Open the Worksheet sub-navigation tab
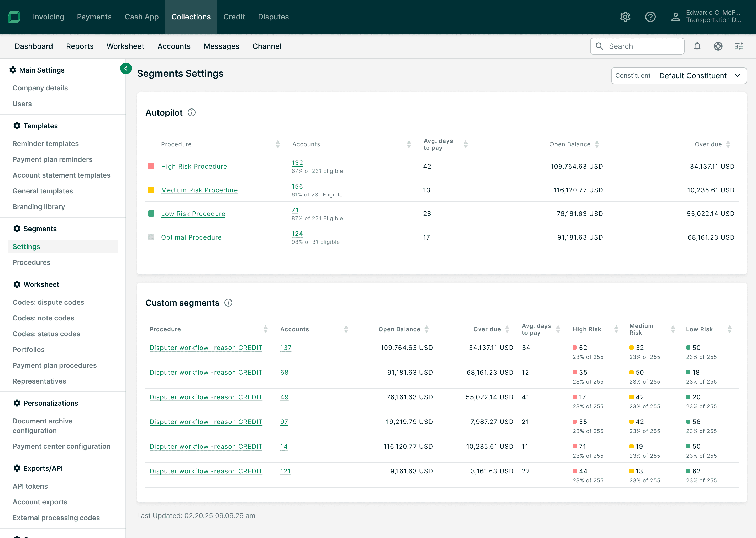The height and width of the screenshot is (538, 756). tap(125, 46)
